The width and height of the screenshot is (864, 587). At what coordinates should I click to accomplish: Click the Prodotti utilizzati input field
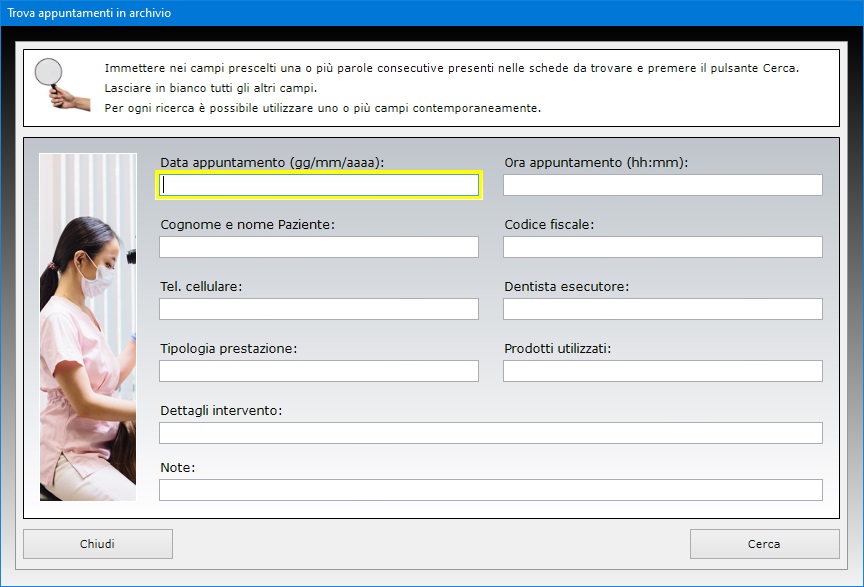point(662,371)
